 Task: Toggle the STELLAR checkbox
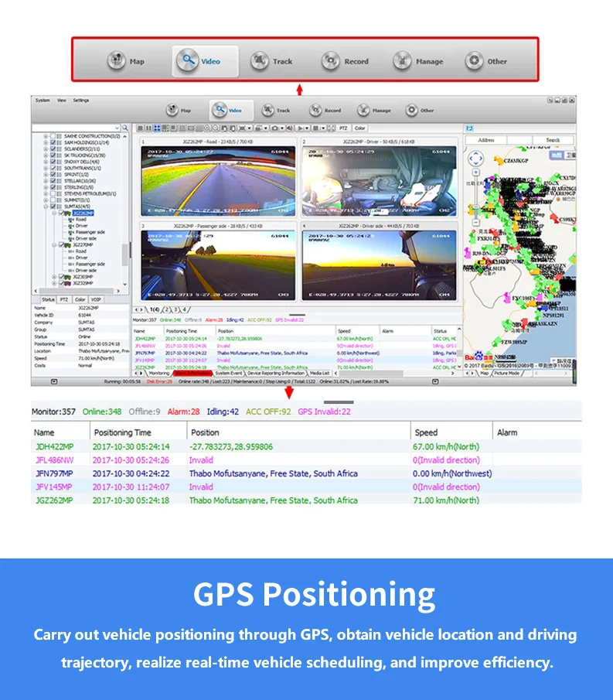pyautogui.click(x=53, y=181)
